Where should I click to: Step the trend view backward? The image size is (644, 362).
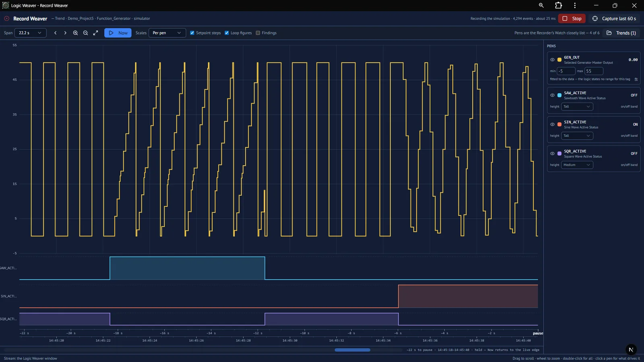(55, 33)
